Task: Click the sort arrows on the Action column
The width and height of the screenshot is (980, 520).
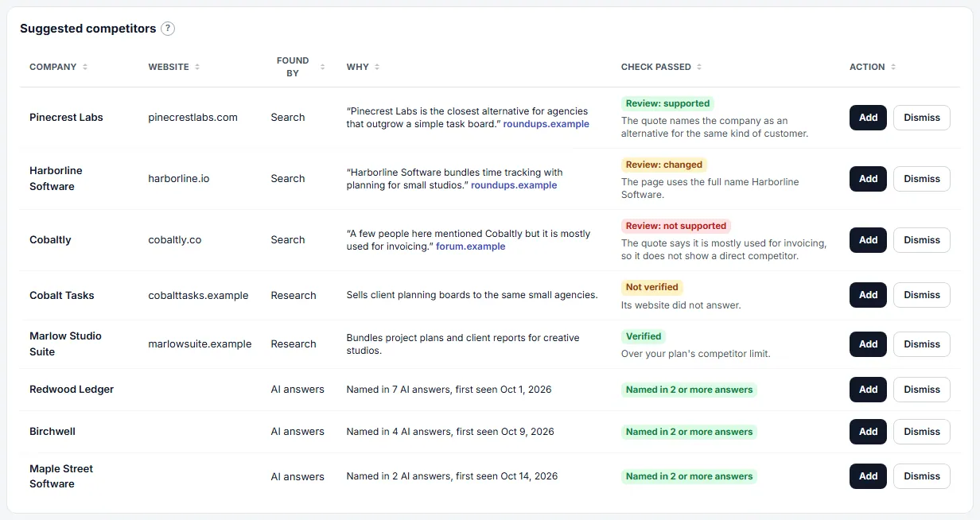Action: [x=893, y=67]
